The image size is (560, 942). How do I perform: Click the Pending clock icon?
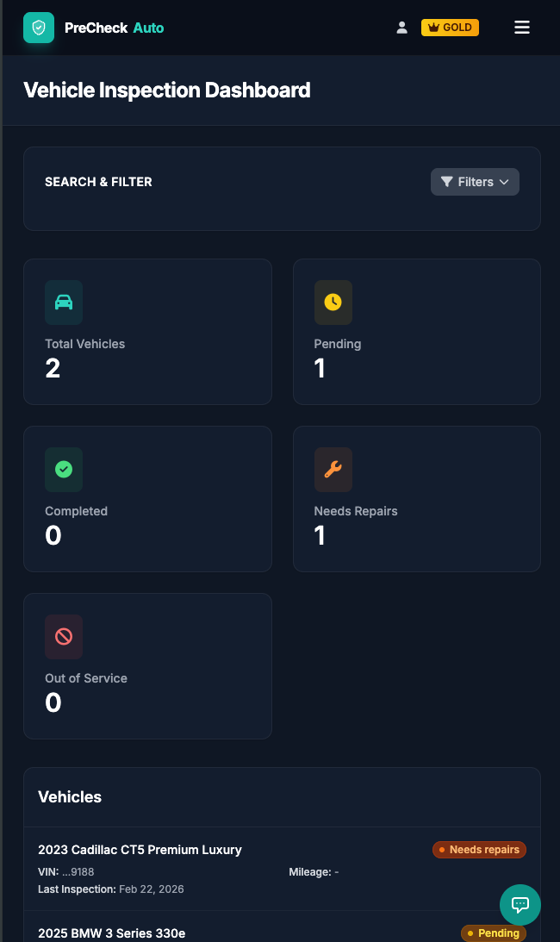[333, 303]
